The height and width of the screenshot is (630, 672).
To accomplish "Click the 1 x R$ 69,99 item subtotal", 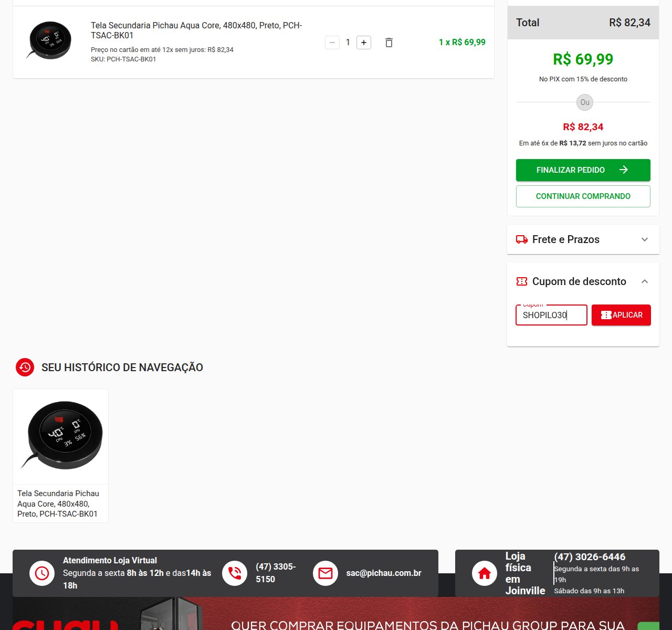I will (x=462, y=42).
